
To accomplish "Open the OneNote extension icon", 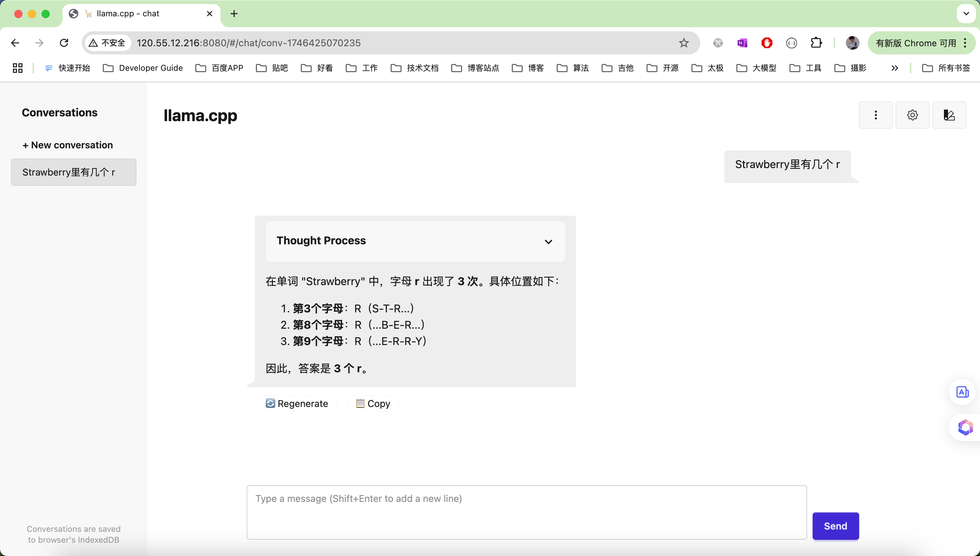I will 742,43.
